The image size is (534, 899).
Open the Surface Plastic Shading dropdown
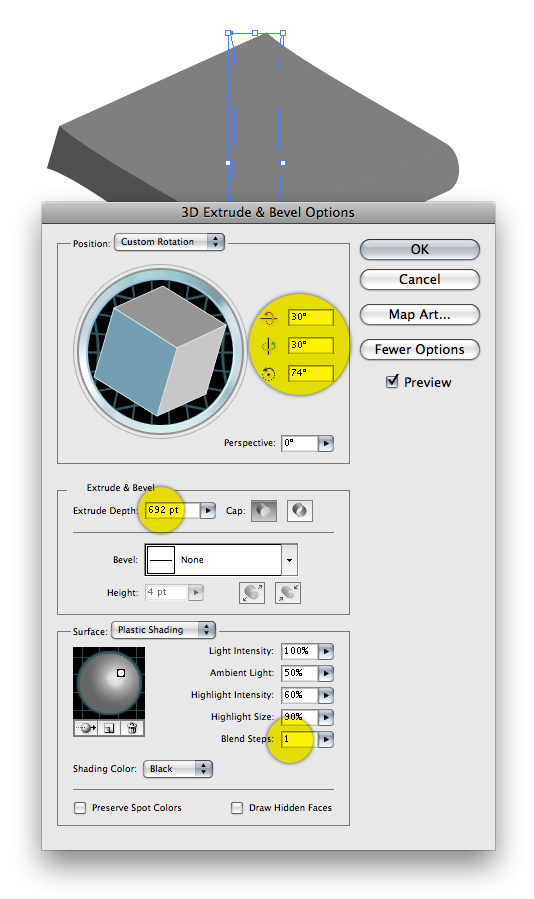163,630
